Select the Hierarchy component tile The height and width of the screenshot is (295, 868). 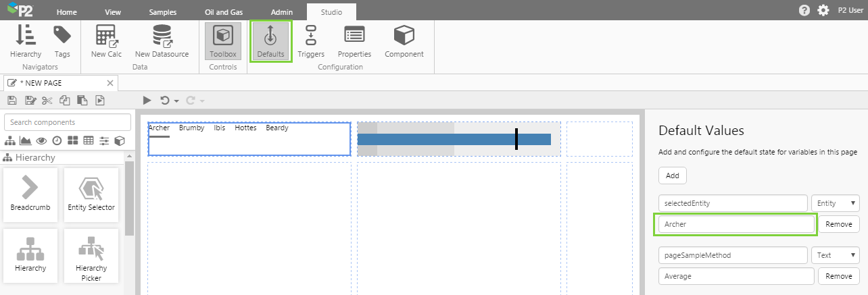pyautogui.click(x=30, y=255)
